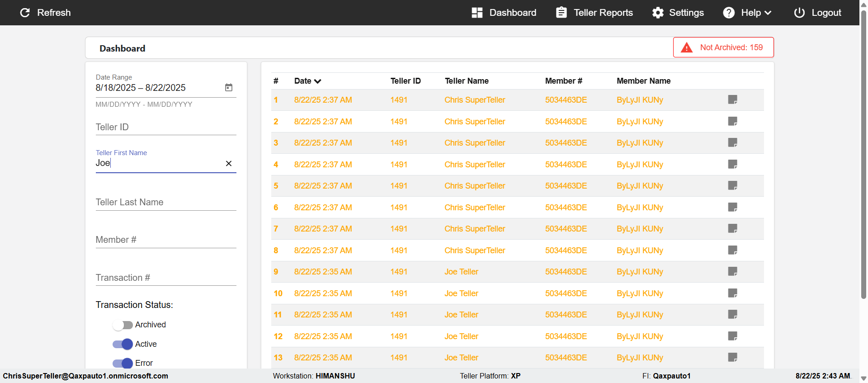
Task: Expand the Help dropdown menu
Action: click(747, 13)
